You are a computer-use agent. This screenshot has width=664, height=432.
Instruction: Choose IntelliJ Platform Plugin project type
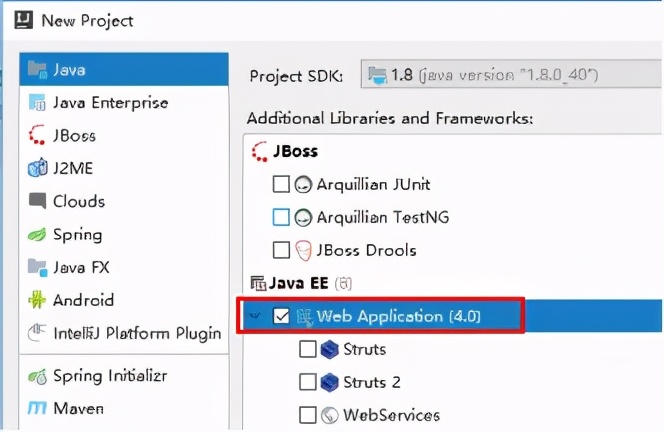pyautogui.click(x=137, y=333)
